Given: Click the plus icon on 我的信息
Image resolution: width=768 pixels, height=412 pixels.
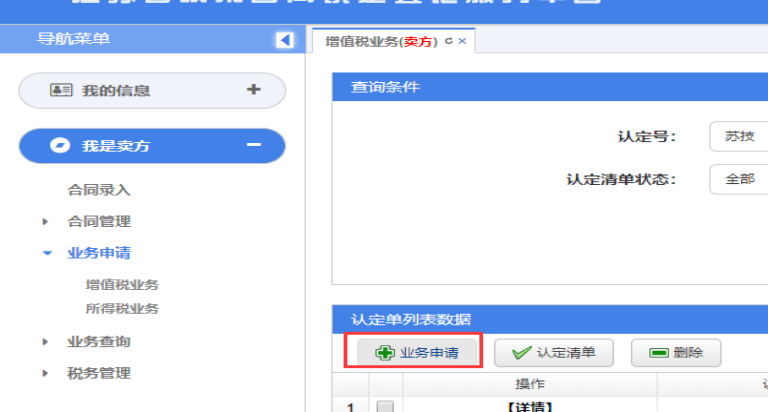Looking at the screenshot, I should click(x=253, y=90).
